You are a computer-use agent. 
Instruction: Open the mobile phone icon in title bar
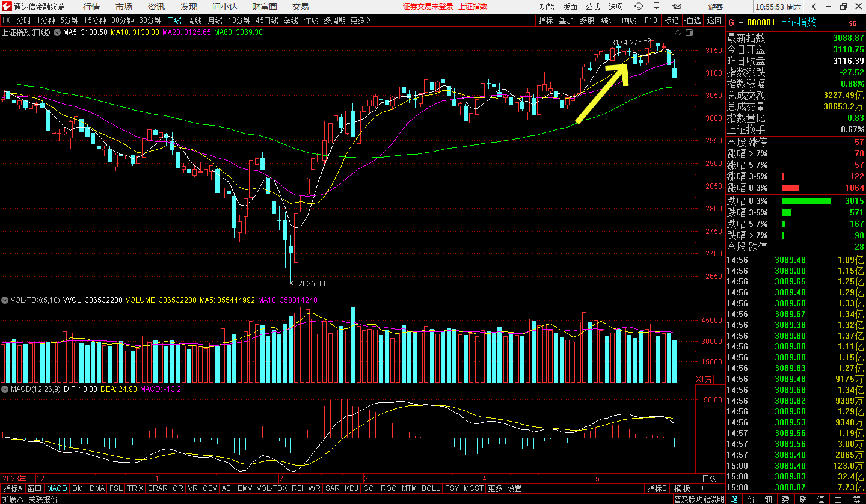pos(656,7)
